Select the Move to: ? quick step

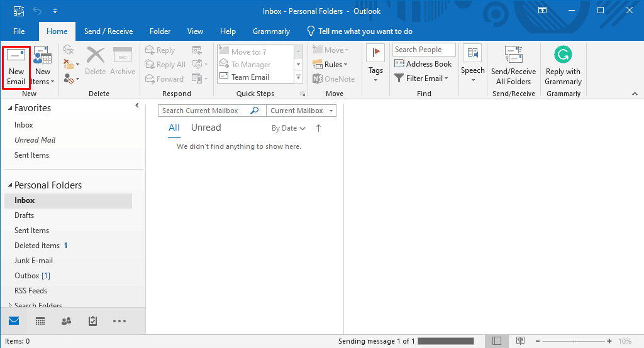[255, 52]
